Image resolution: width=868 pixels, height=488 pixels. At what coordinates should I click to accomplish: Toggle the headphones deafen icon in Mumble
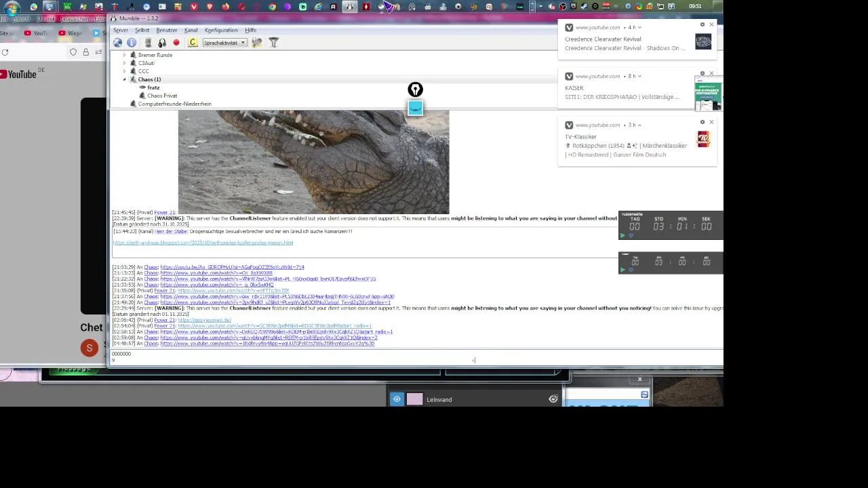pyautogui.click(x=162, y=43)
